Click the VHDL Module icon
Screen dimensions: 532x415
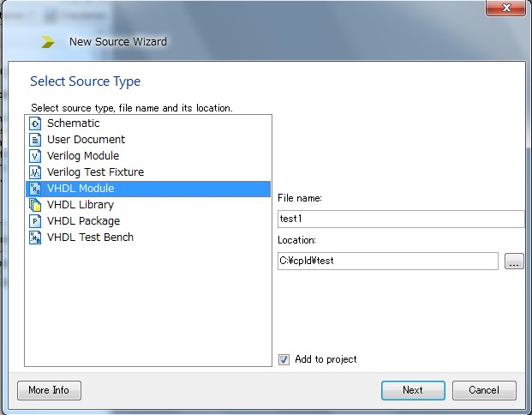35,189
